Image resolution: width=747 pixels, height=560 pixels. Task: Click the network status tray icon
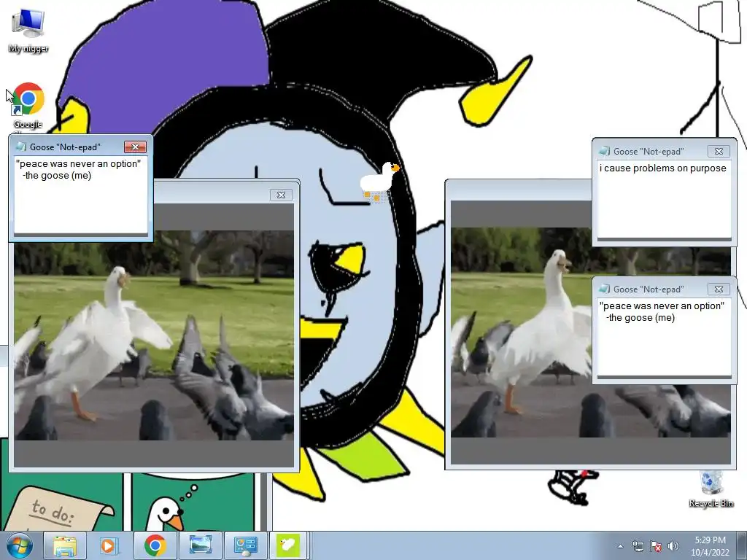pyautogui.click(x=638, y=546)
